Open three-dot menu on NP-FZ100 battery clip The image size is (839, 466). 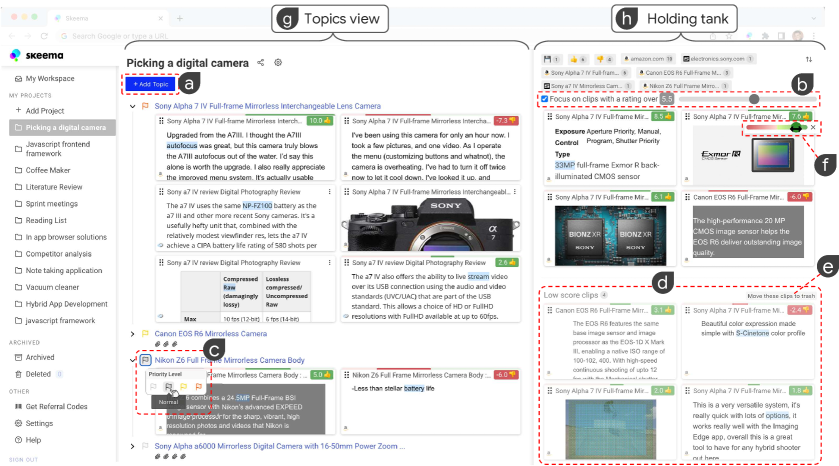coord(329,192)
